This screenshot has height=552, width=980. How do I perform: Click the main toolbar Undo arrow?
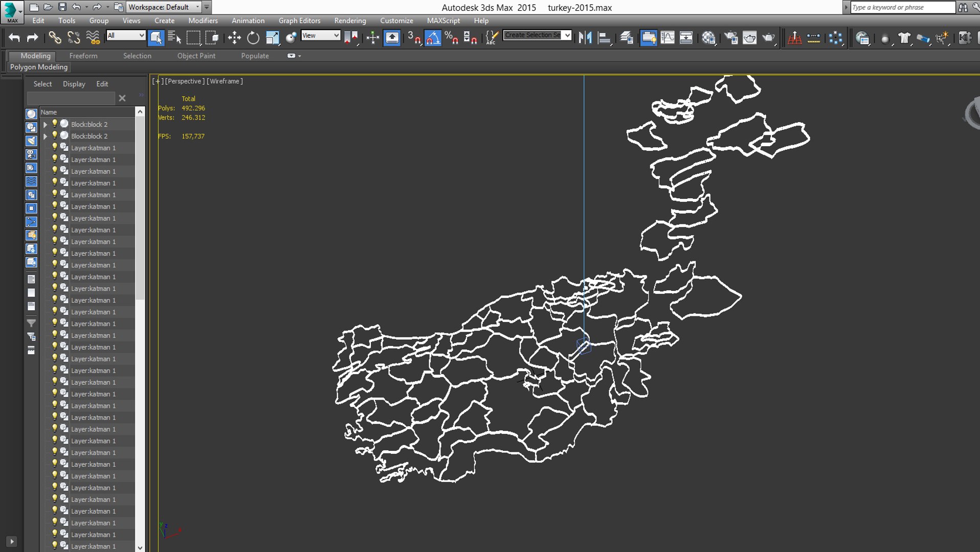[x=14, y=38]
